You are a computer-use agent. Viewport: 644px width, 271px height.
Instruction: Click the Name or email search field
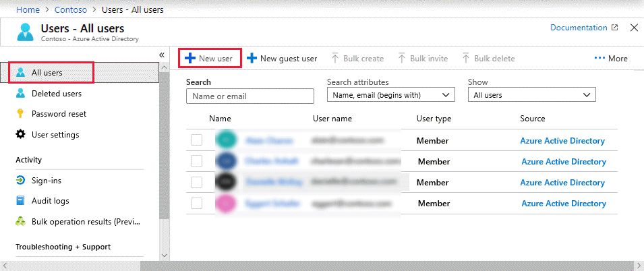click(x=250, y=96)
